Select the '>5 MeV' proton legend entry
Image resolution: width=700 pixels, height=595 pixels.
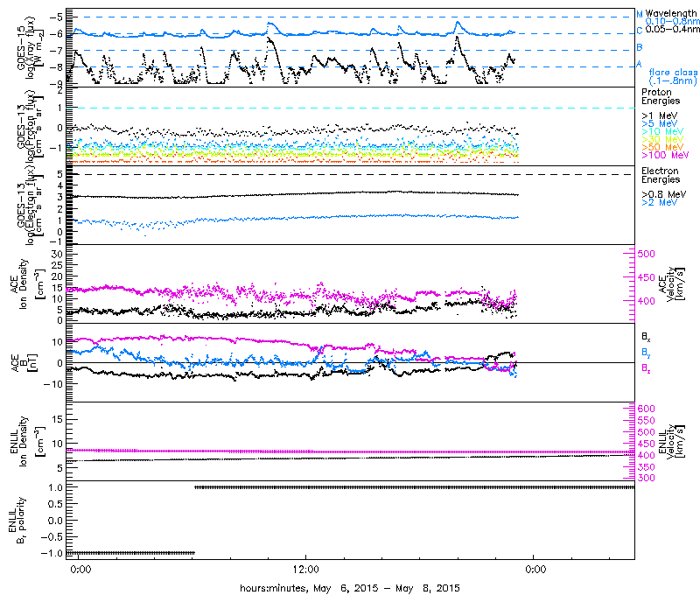point(660,123)
